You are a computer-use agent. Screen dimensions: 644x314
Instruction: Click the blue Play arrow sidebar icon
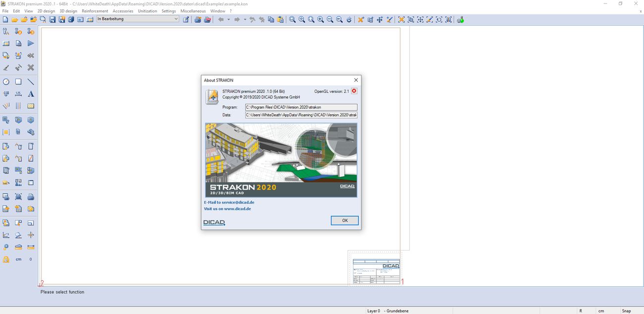pos(31,44)
